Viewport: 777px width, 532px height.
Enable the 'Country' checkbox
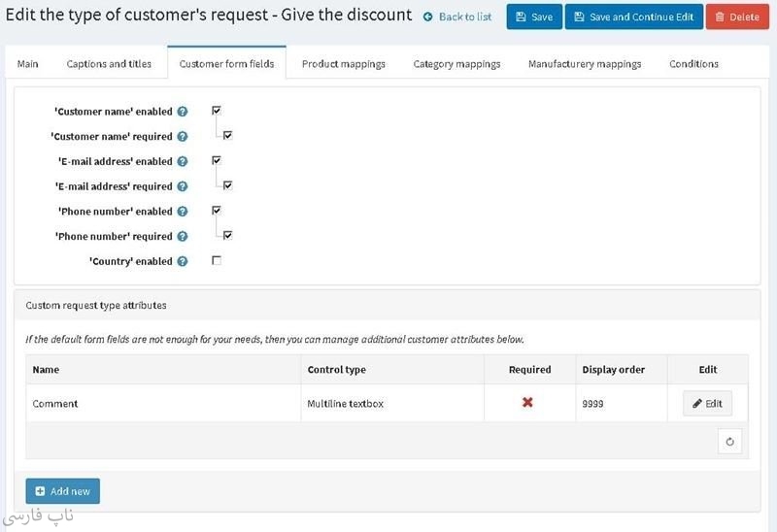217,260
